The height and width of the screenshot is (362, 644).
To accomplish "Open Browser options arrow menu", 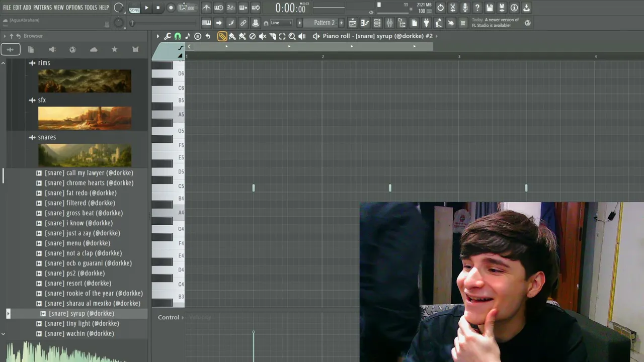I will pyautogui.click(x=5, y=36).
